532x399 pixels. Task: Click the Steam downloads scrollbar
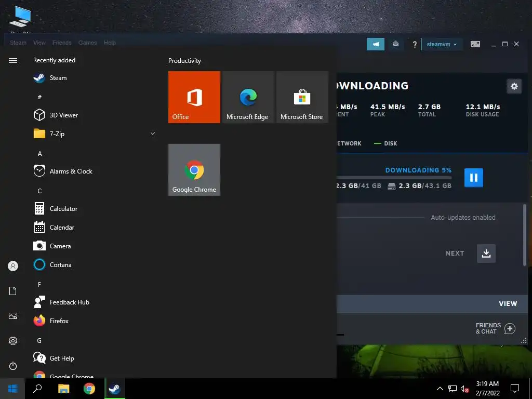[525, 235]
